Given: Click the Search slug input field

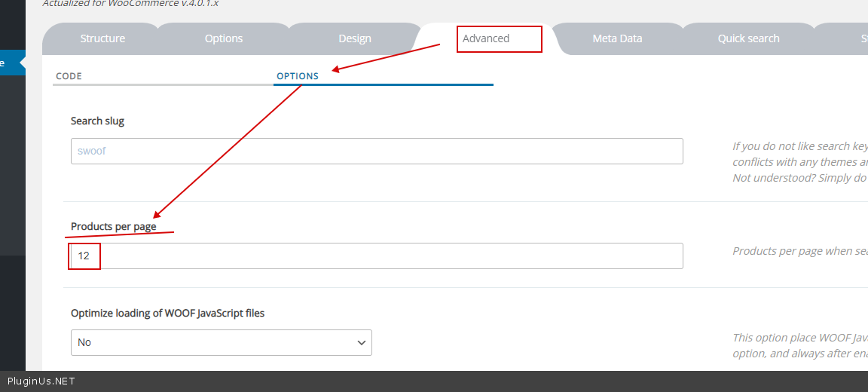Looking at the screenshot, I should coord(377,151).
